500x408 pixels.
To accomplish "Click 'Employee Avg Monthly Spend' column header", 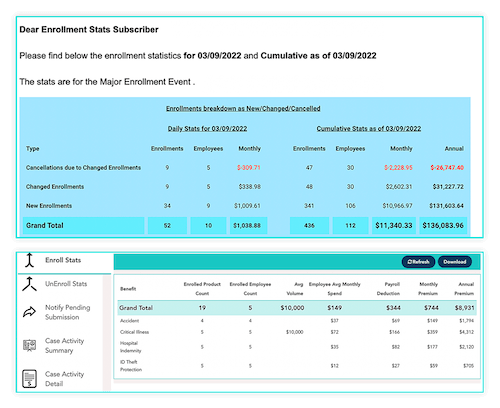I will click(334, 289).
